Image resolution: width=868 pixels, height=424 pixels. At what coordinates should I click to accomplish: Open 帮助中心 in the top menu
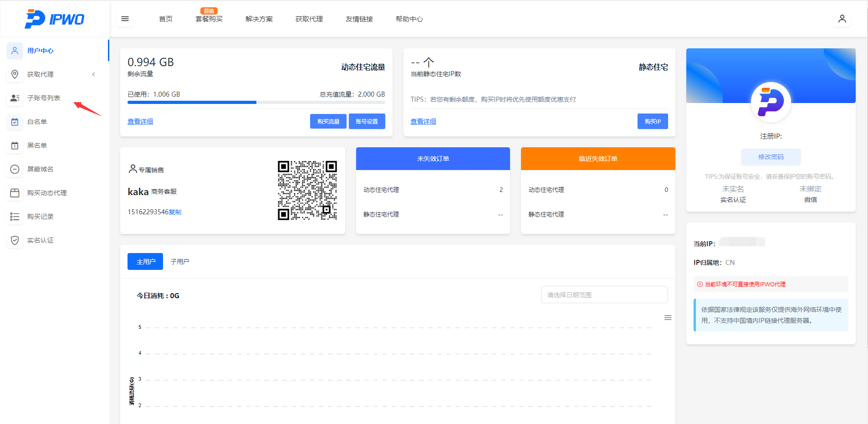point(409,19)
